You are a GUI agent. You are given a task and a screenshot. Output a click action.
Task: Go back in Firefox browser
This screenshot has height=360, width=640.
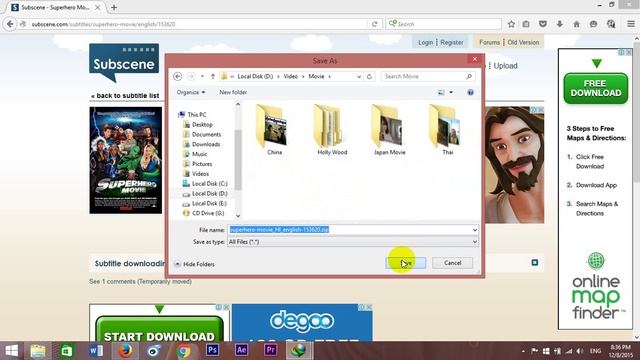(x=10, y=24)
